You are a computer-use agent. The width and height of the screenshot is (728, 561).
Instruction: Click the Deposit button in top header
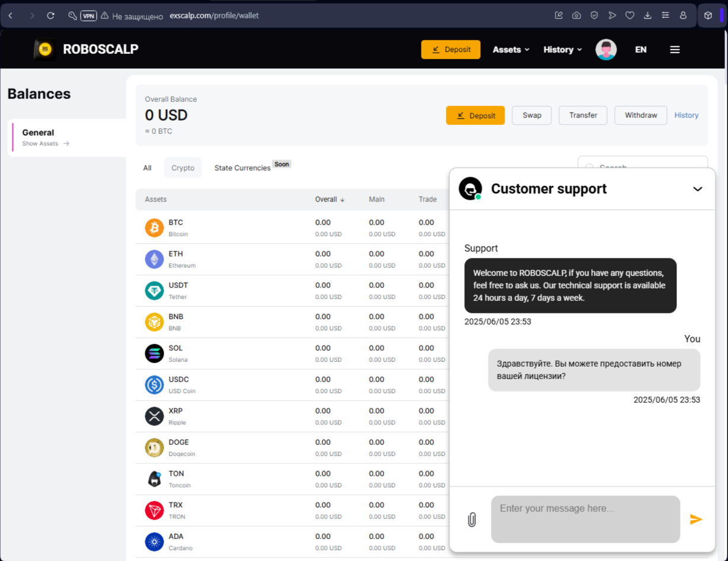451,50
